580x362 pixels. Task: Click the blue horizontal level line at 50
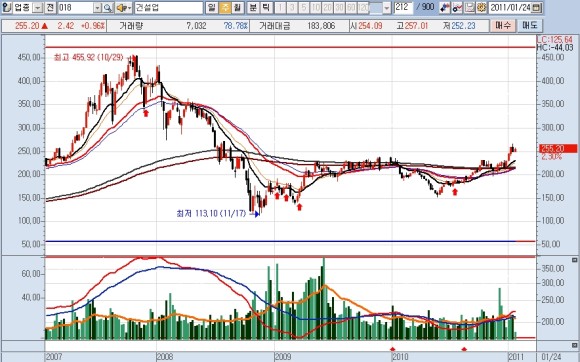[280, 241]
